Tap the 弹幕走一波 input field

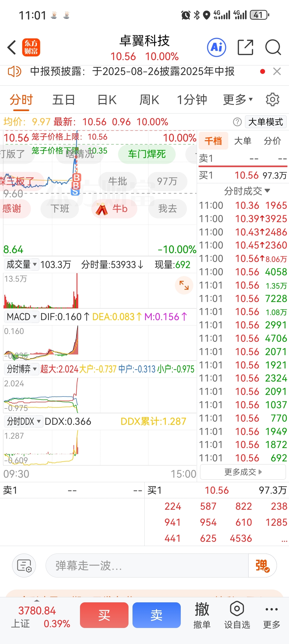[x=147, y=566]
